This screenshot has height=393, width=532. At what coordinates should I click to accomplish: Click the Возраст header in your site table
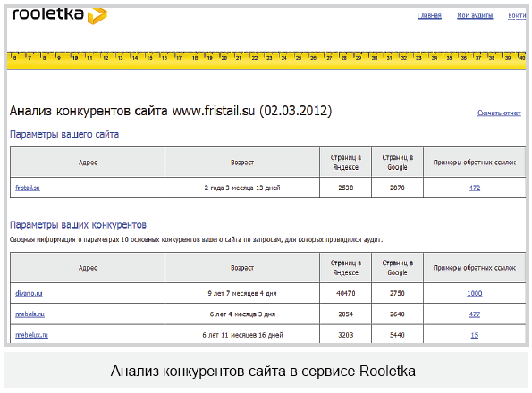click(242, 163)
